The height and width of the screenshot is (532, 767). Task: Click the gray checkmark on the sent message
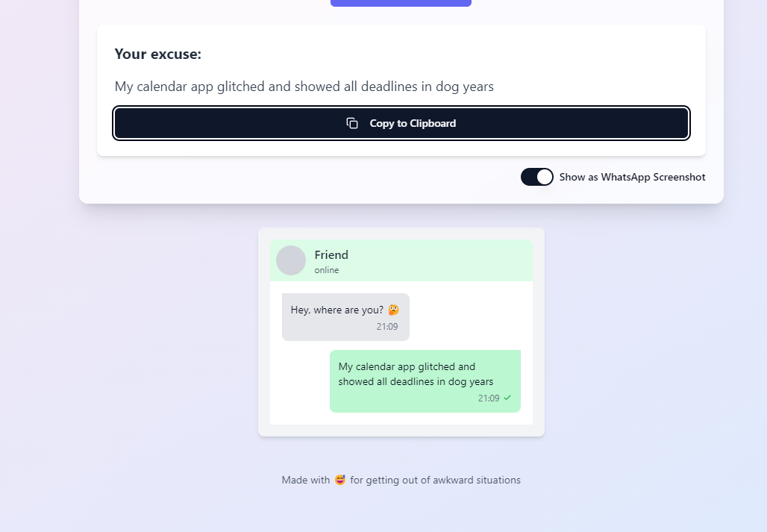click(x=506, y=398)
